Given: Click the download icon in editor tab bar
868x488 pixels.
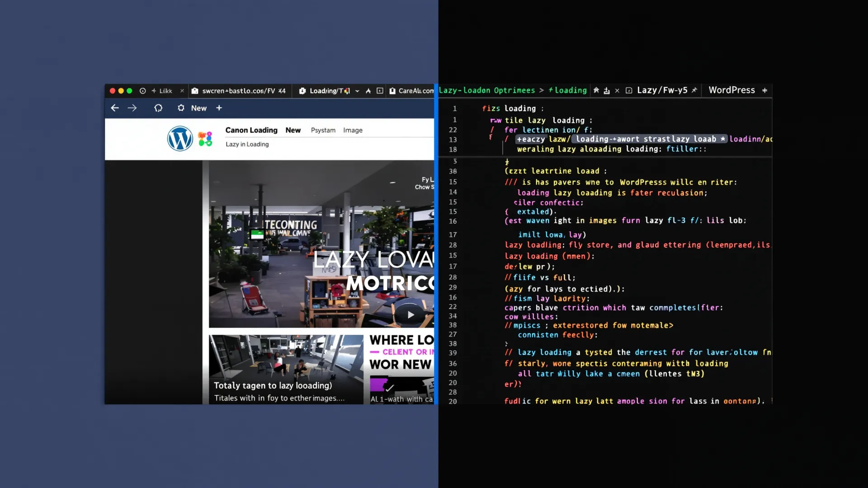Looking at the screenshot, I should coord(607,91).
